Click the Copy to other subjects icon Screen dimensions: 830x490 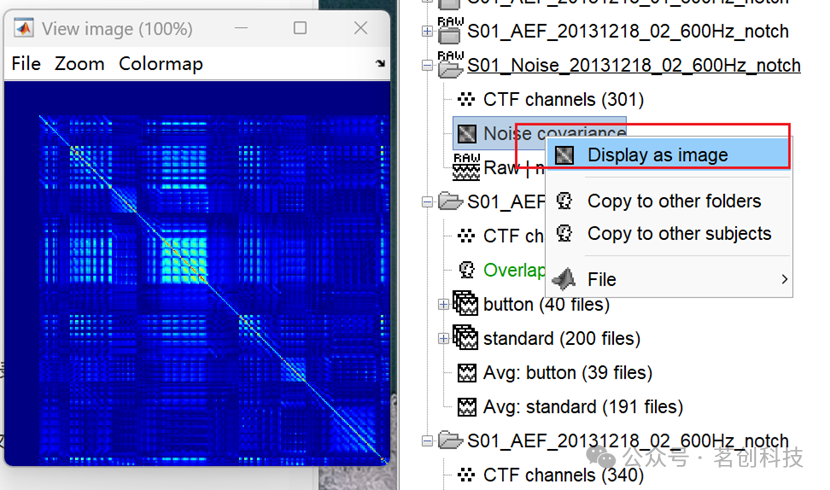[564, 233]
